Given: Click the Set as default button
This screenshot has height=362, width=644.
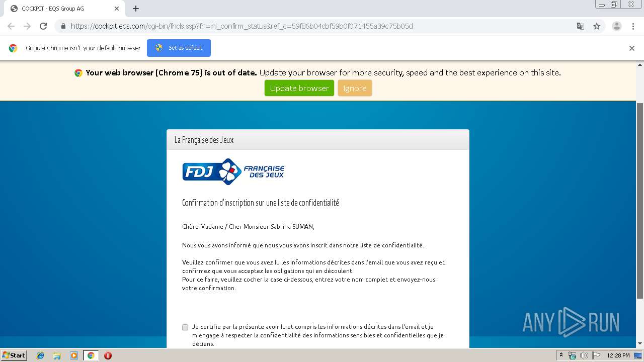Looking at the screenshot, I should pyautogui.click(x=179, y=48).
